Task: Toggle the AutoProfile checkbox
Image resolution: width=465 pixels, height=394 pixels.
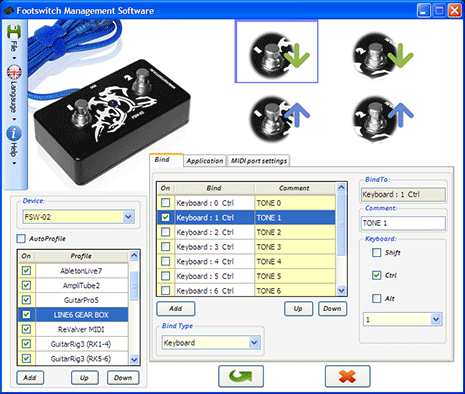Action: coord(21,238)
